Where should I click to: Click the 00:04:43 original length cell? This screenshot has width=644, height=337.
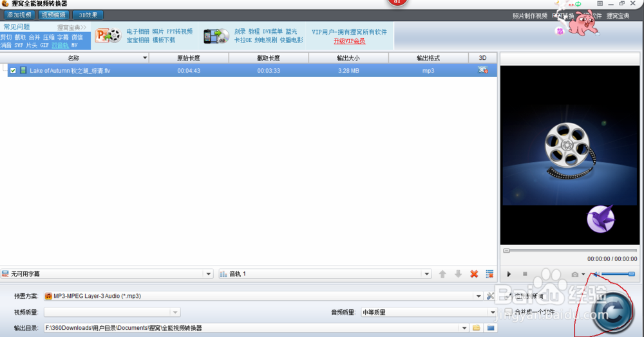pos(189,71)
